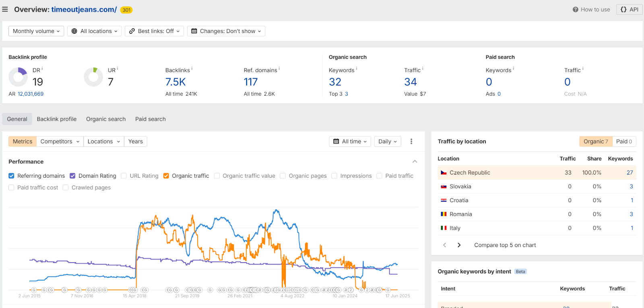The image size is (644, 308).
Task: Click the Paid search Traffic info icon
Action: pos(583,68)
